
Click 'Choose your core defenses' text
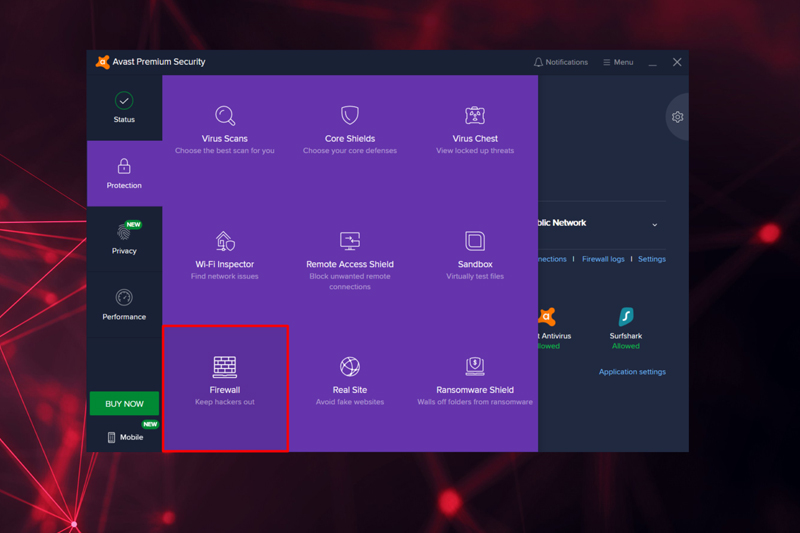pyautogui.click(x=349, y=150)
